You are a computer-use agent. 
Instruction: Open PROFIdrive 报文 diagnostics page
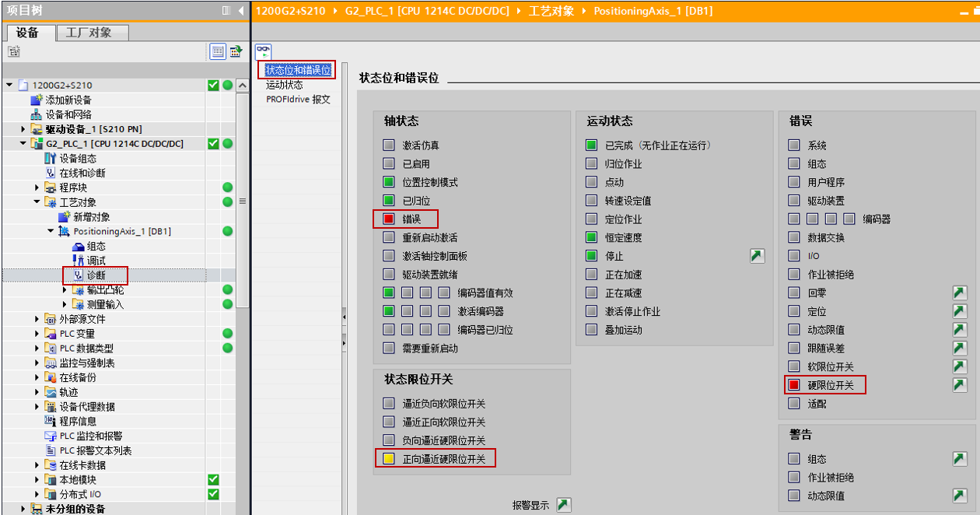(297, 100)
